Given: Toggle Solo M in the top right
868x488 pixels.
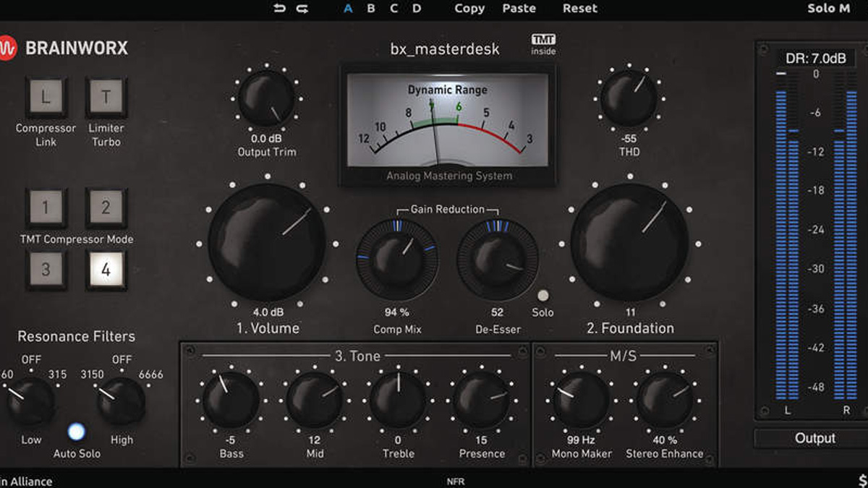Looking at the screenshot, I should pyautogui.click(x=829, y=9).
